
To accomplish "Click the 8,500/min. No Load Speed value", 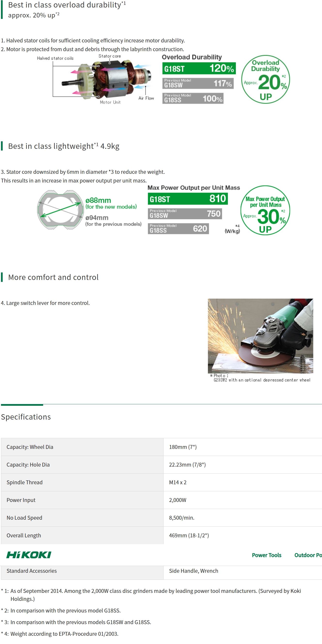I will (x=181, y=517).
